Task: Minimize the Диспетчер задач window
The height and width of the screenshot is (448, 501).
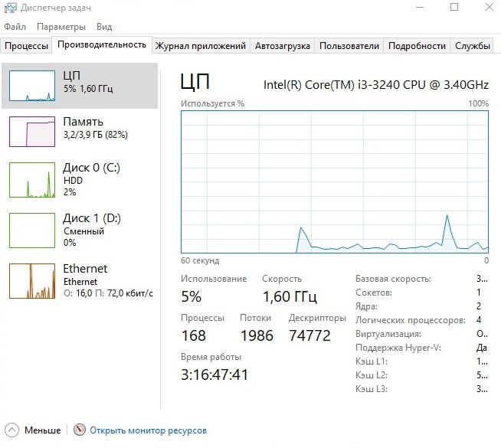Action: point(420,8)
